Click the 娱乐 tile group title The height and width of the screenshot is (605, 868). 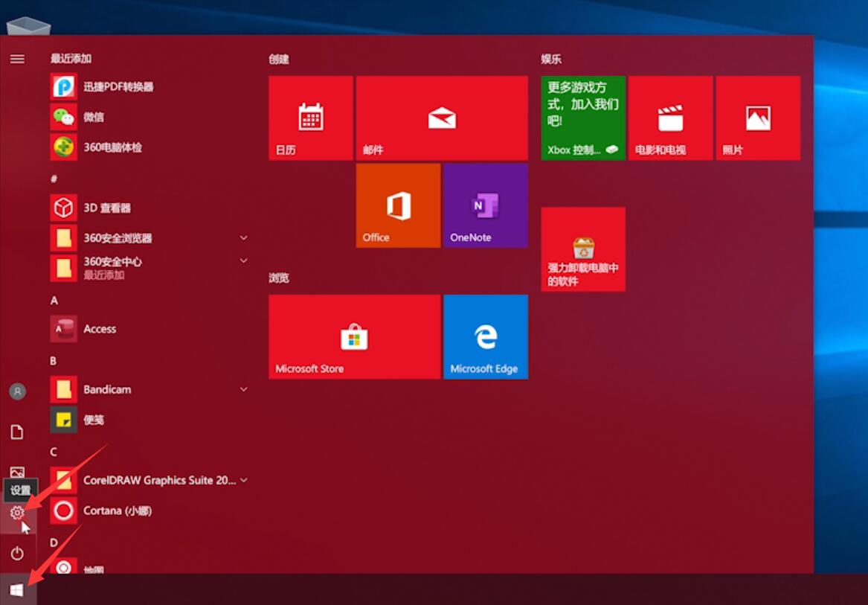point(551,60)
